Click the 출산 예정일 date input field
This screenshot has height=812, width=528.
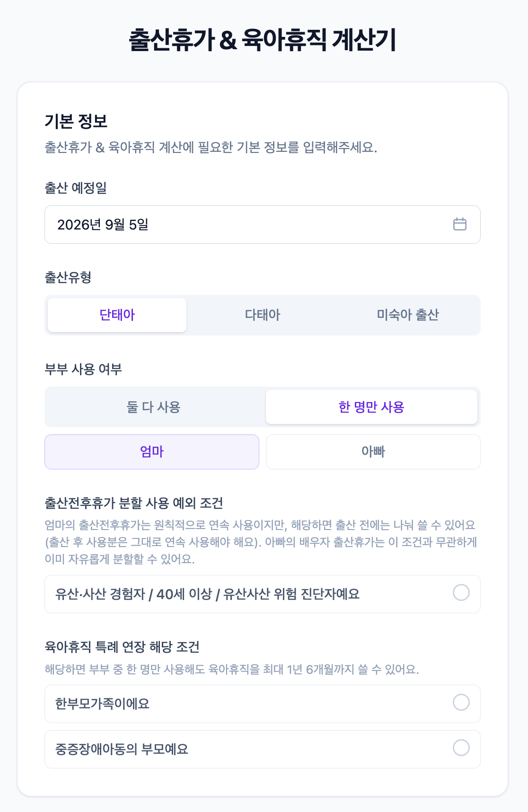pos(263,224)
